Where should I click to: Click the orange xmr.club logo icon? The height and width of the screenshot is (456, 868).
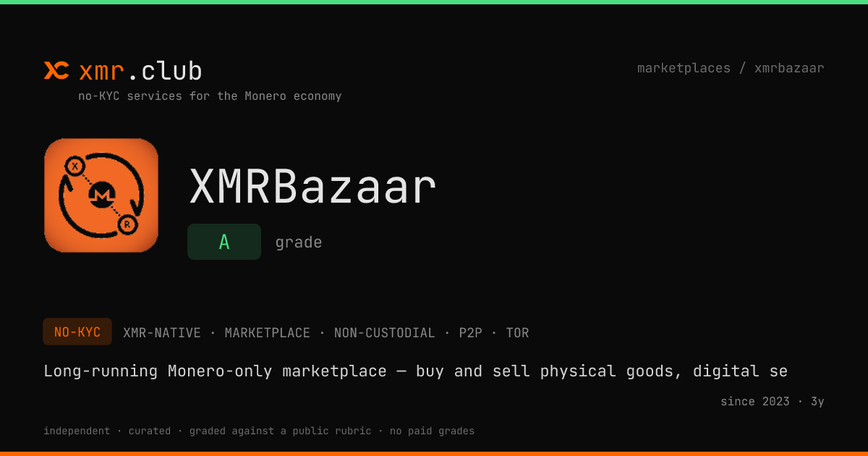pyautogui.click(x=56, y=70)
